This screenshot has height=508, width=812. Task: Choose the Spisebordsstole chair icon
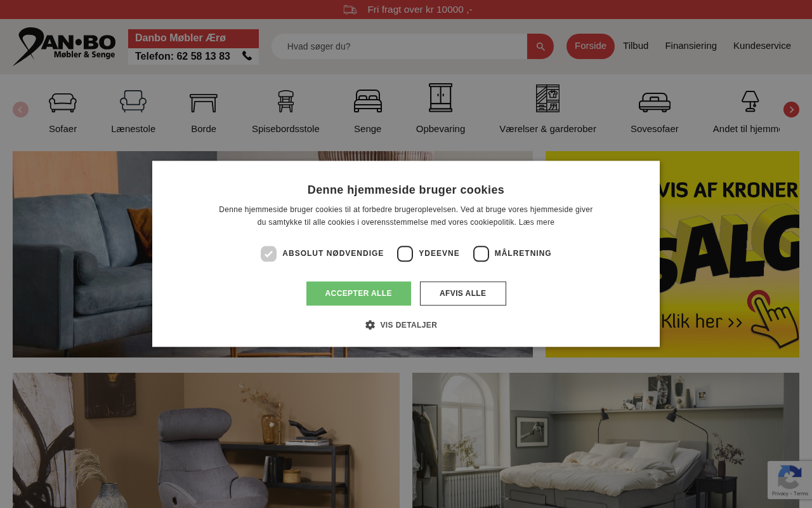(x=285, y=102)
